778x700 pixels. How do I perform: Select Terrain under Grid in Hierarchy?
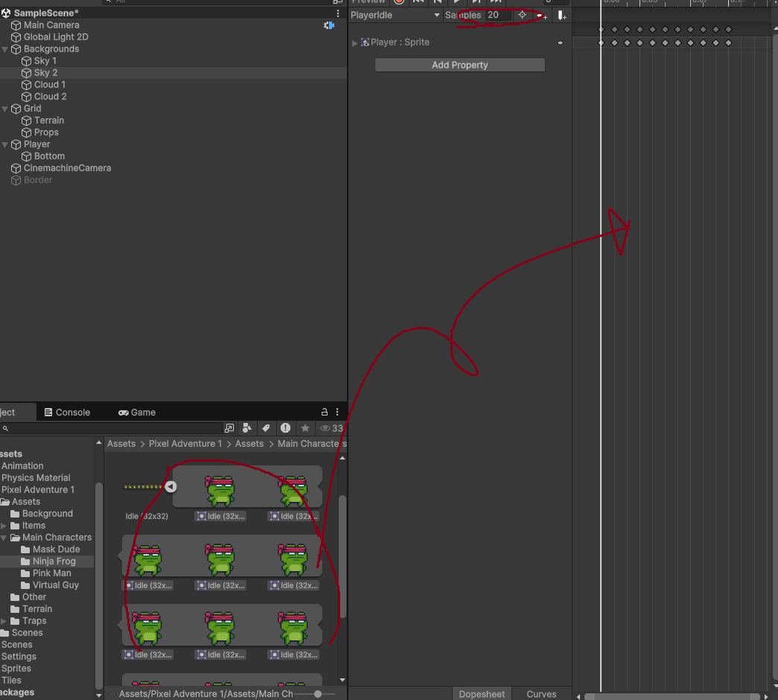pyautogui.click(x=49, y=121)
